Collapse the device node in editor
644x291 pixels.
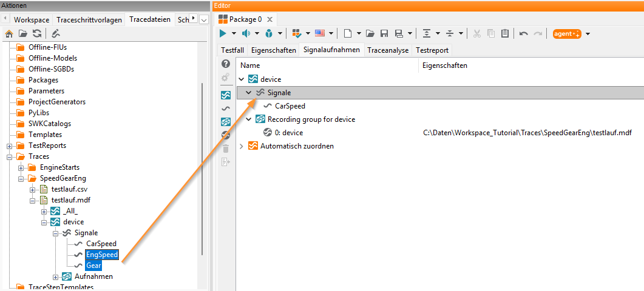point(242,79)
